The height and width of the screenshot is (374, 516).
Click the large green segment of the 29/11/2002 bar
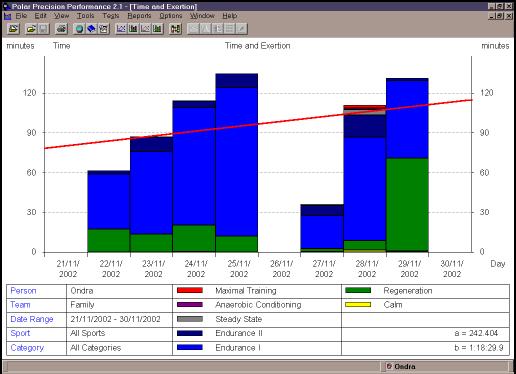point(407,204)
